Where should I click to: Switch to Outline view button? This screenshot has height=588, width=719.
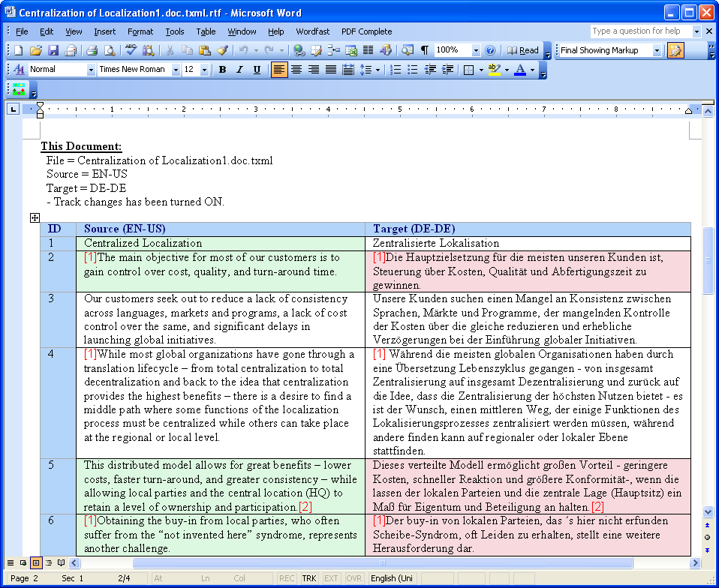[x=49, y=562]
